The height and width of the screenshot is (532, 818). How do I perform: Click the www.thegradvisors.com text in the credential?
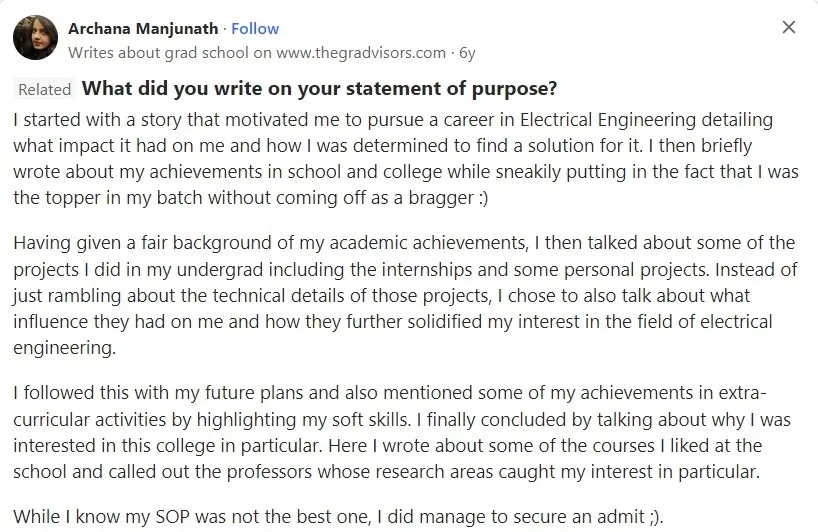[x=361, y=53]
